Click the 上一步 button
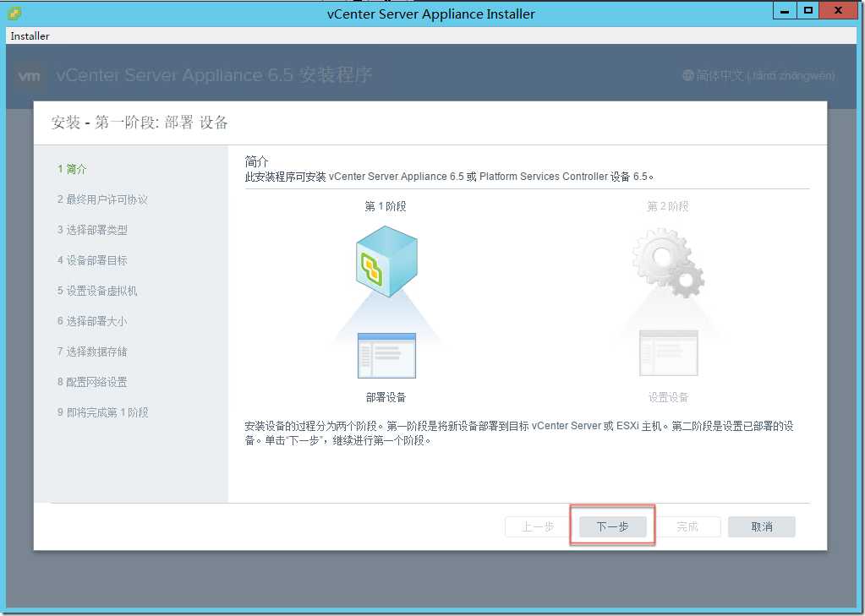865x616 pixels. coord(538,526)
